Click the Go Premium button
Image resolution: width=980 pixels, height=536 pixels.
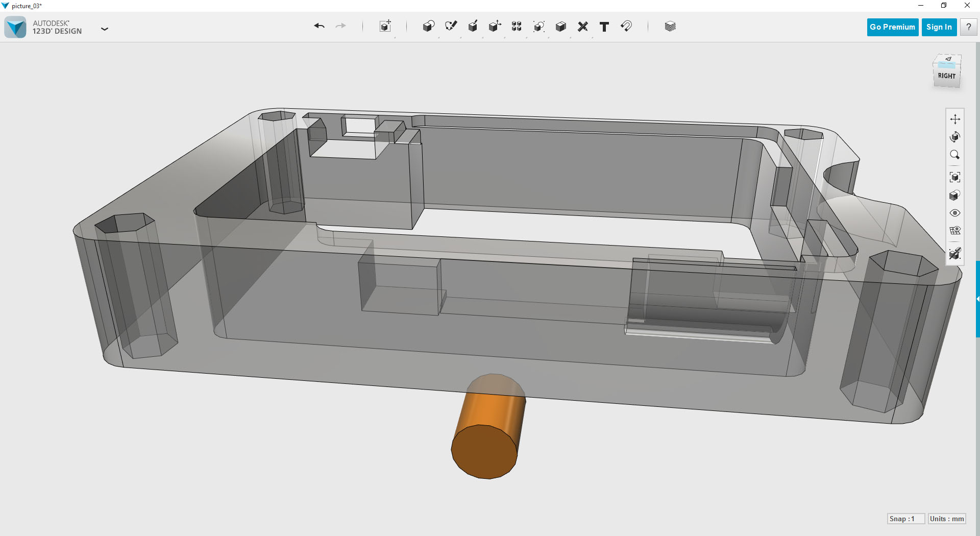[892, 27]
